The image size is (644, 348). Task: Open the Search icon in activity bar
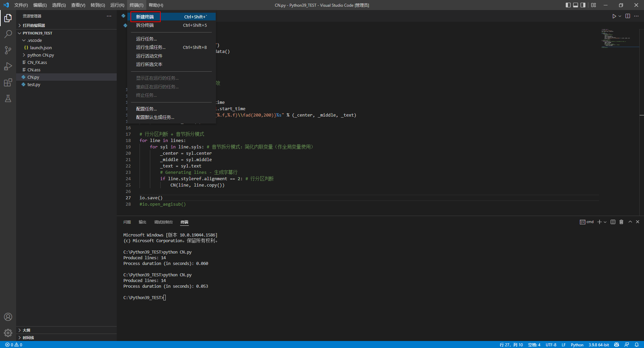pyautogui.click(x=8, y=34)
